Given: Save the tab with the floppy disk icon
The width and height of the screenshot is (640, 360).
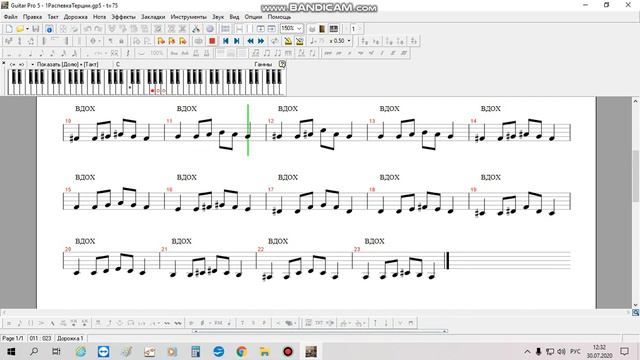Looking at the screenshot, I should [x=36, y=29].
